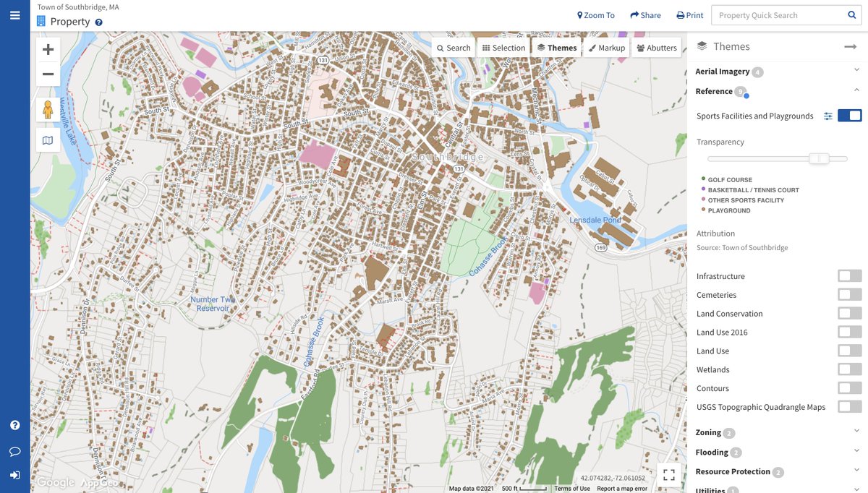868x493 pixels.
Task: Zoom in the map with plus button
Action: tap(48, 50)
